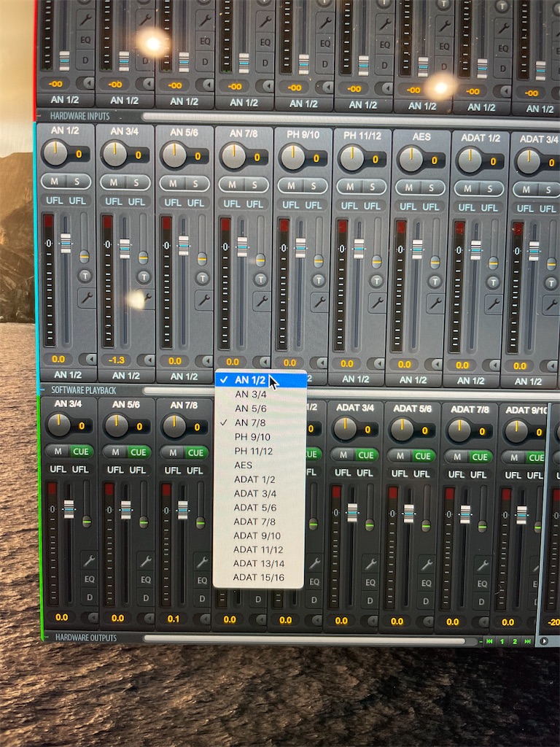Choose AN 3/4 in routing menu

point(260,394)
